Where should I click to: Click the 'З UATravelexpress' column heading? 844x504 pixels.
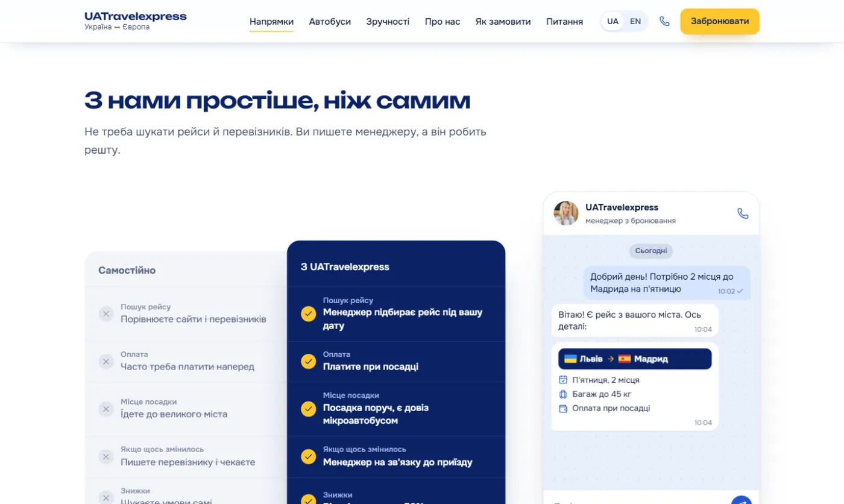(345, 266)
